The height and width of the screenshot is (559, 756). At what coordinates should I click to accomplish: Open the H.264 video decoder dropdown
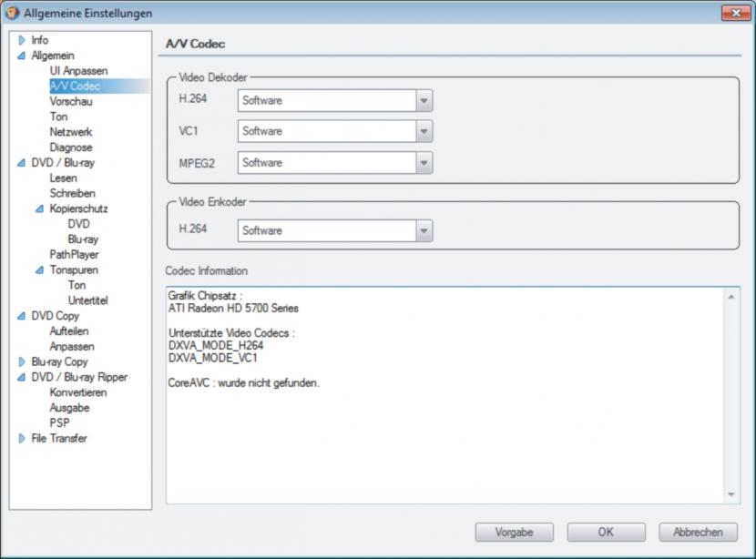click(x=424, y=101)
